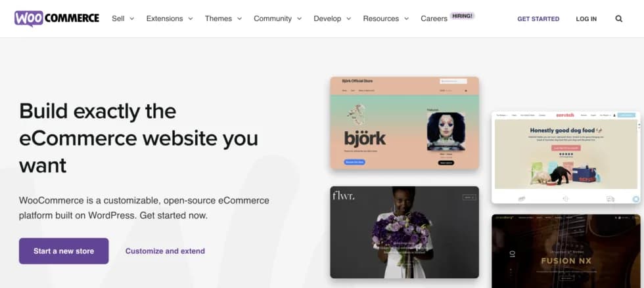Click the GET STARTED link

[x=538, y=19]
